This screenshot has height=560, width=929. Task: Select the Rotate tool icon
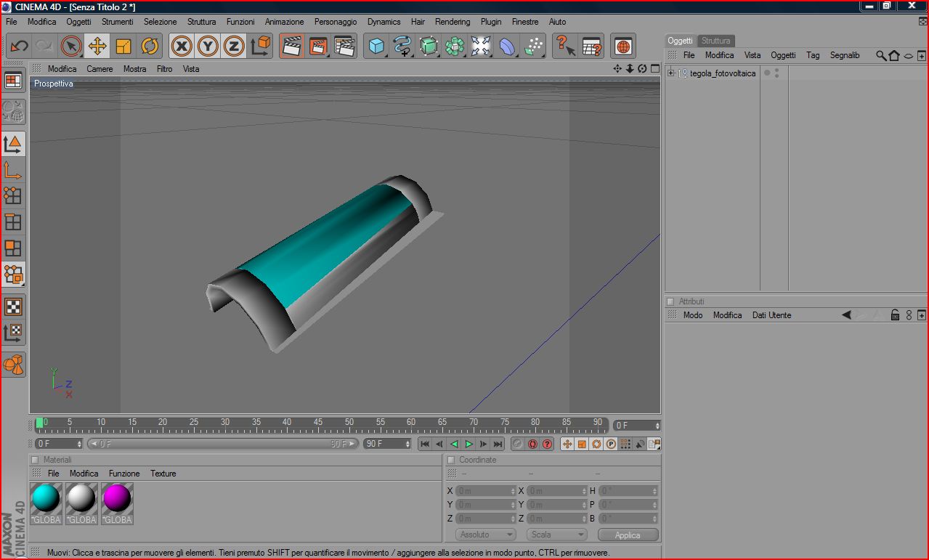coord(150,46)
